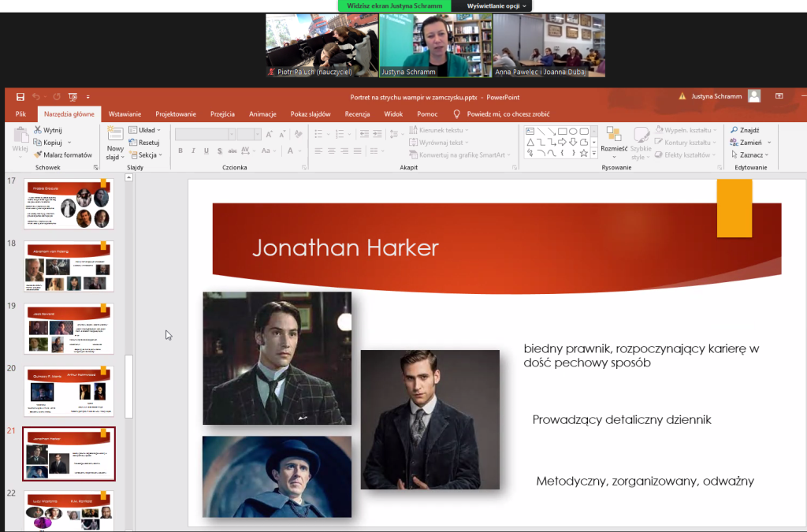Click Powiedz mi, co chcesz zrobić
Screen dimensions: 807x532
[508, 114]
